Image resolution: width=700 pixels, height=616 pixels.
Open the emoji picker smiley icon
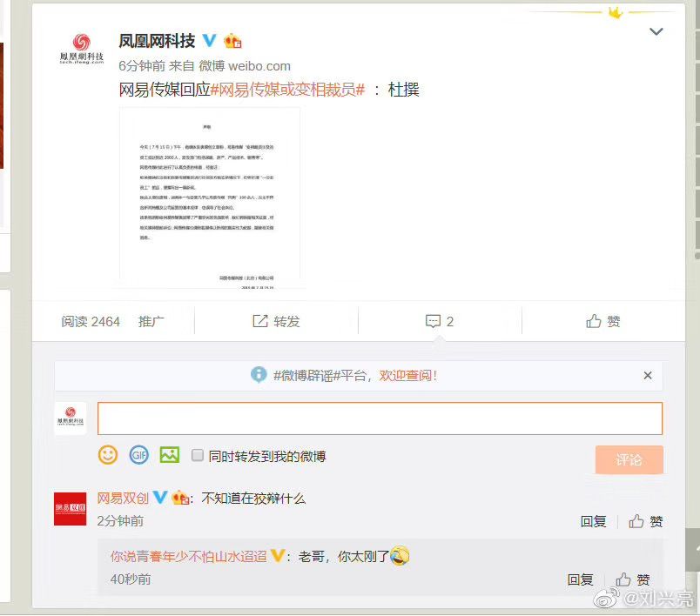tap(108, 455)
